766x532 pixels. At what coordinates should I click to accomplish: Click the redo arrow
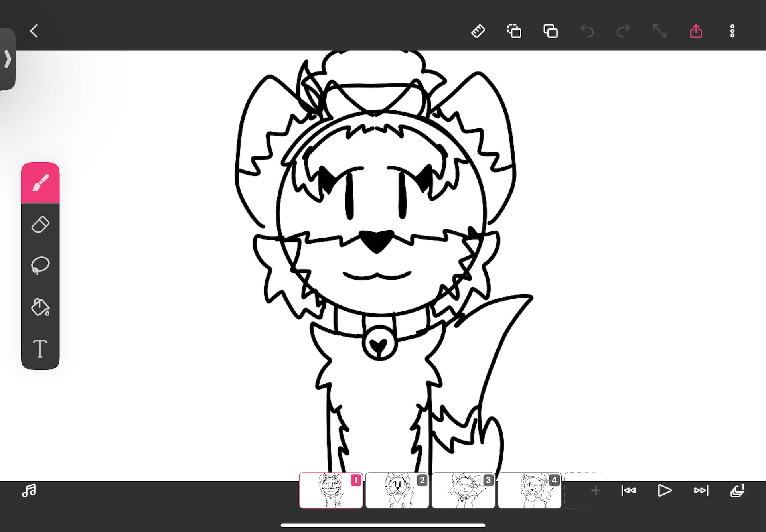(x=623, y=31)
